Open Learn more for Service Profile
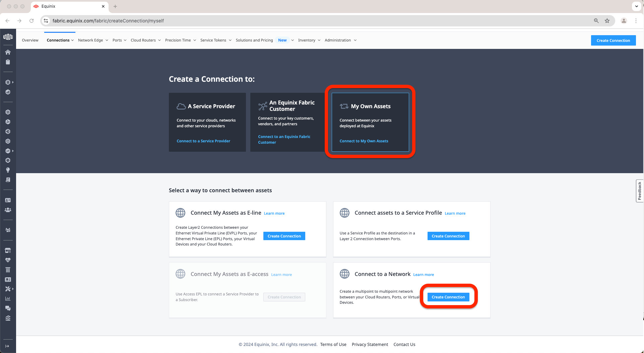This screenshot has width=644, height=353. click(x=455, y=213)
